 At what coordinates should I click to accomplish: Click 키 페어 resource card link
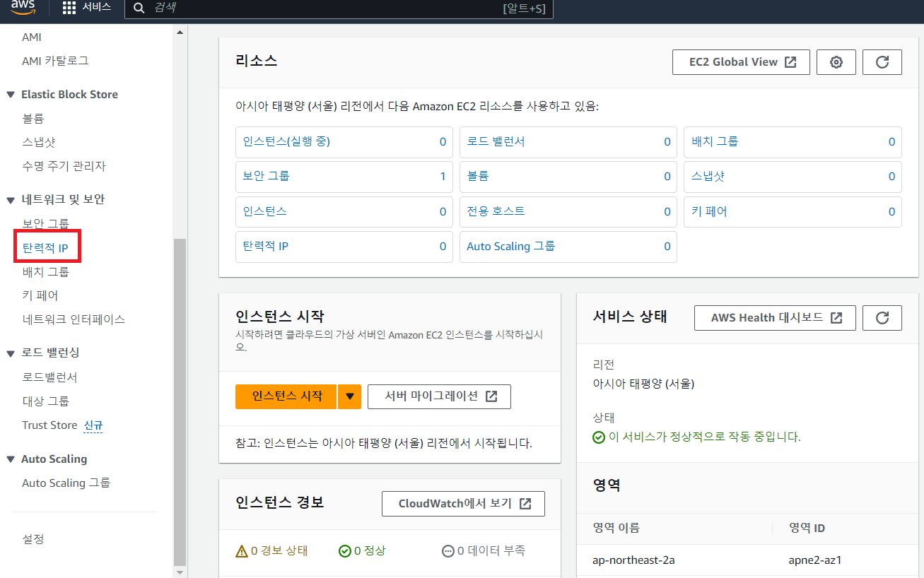point(709,211)
